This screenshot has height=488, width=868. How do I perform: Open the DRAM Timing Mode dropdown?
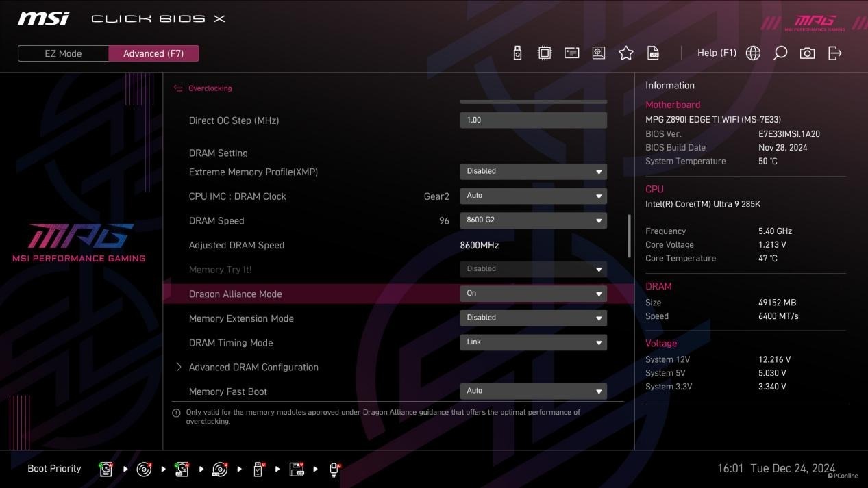click(533, 342)
